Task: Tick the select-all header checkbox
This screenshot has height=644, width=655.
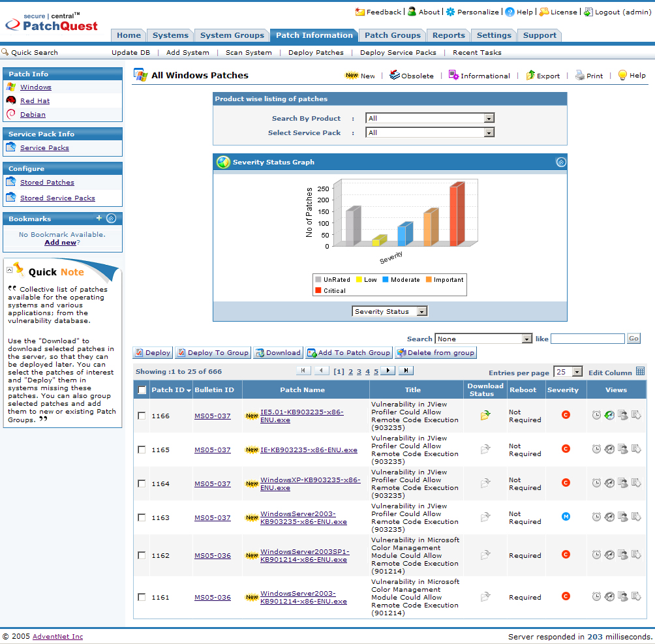Action: (142, 390)
